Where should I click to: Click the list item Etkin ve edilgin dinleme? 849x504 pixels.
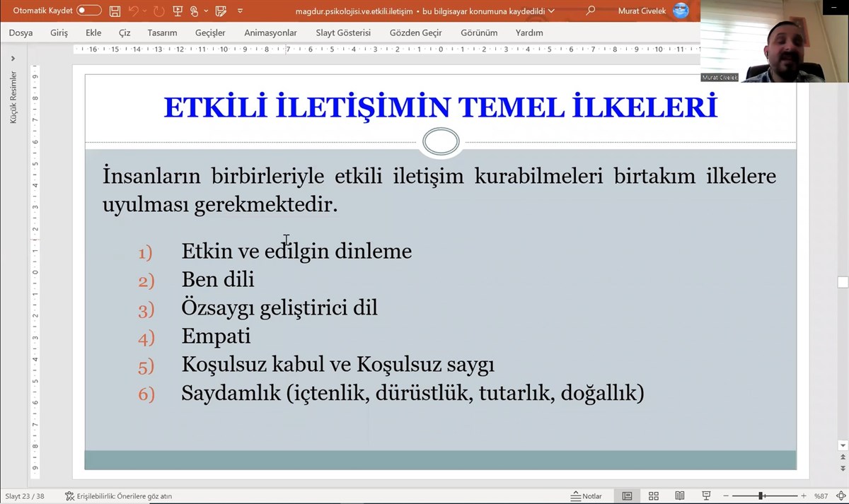point(296,251)
